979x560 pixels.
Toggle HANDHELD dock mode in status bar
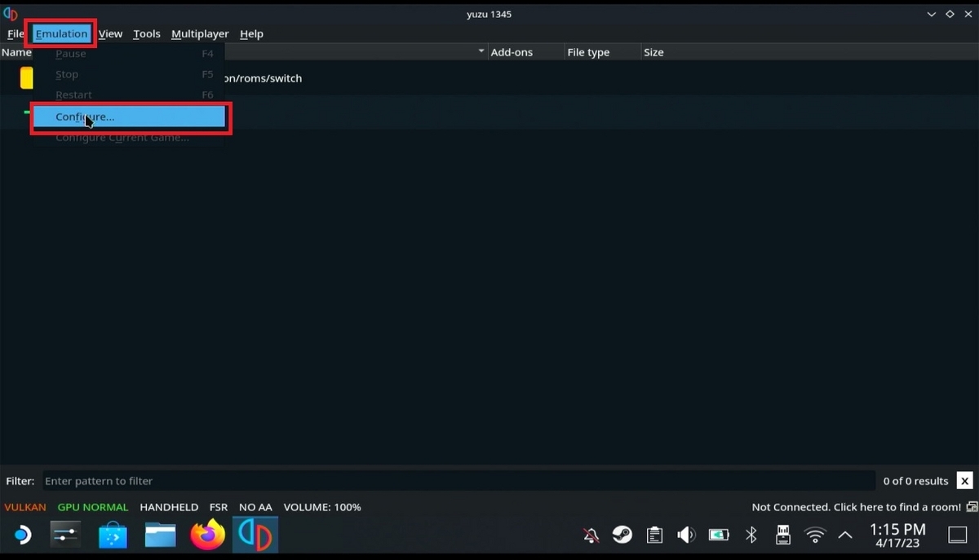pyautogui.click(x=169, y=507)
